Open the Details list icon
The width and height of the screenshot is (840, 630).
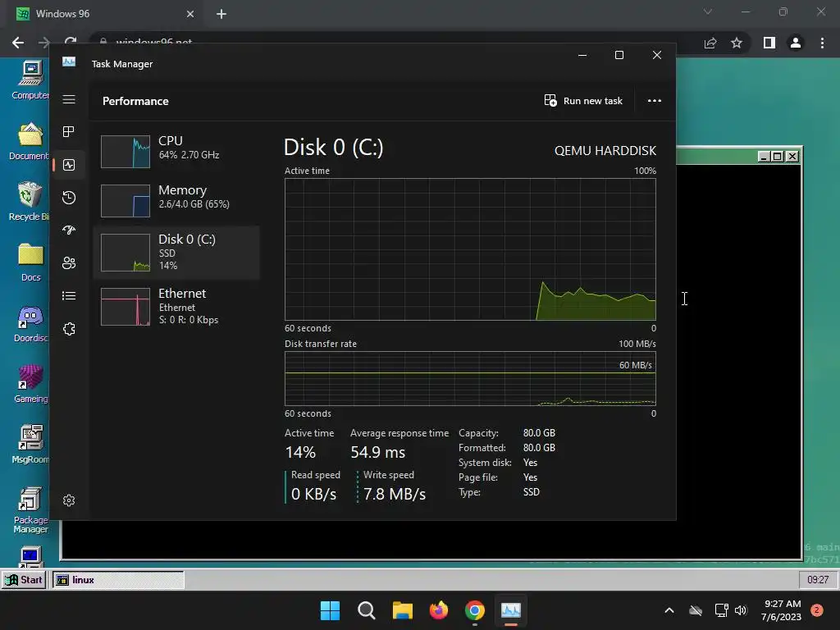(69, 295)
